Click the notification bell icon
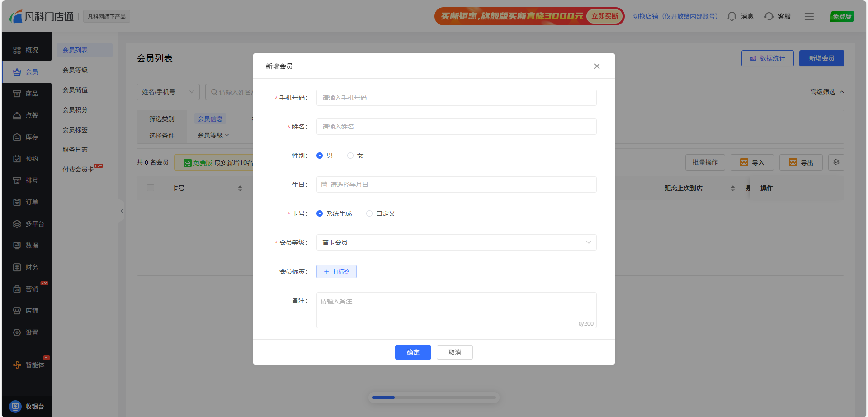Screen dimensions: 868x417 [x=731, y=16]
